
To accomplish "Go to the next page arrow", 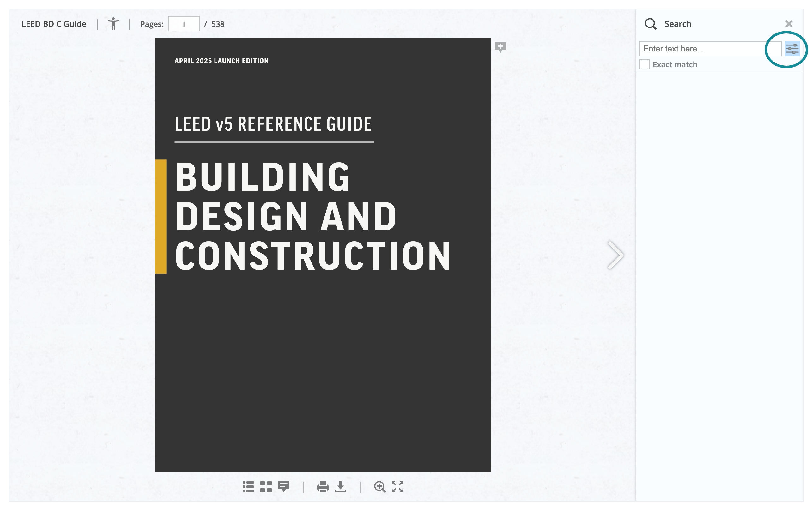I will [x=615, y=255].
